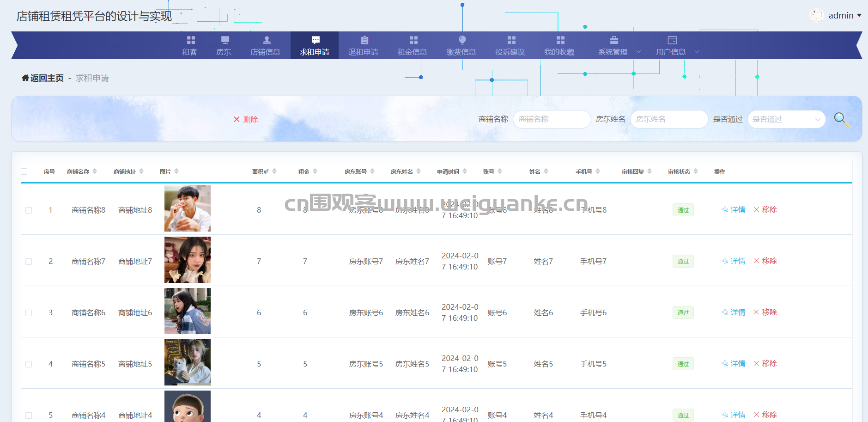
Task: Check the row for 商铺名称5
Action: (x=29, y=364)
